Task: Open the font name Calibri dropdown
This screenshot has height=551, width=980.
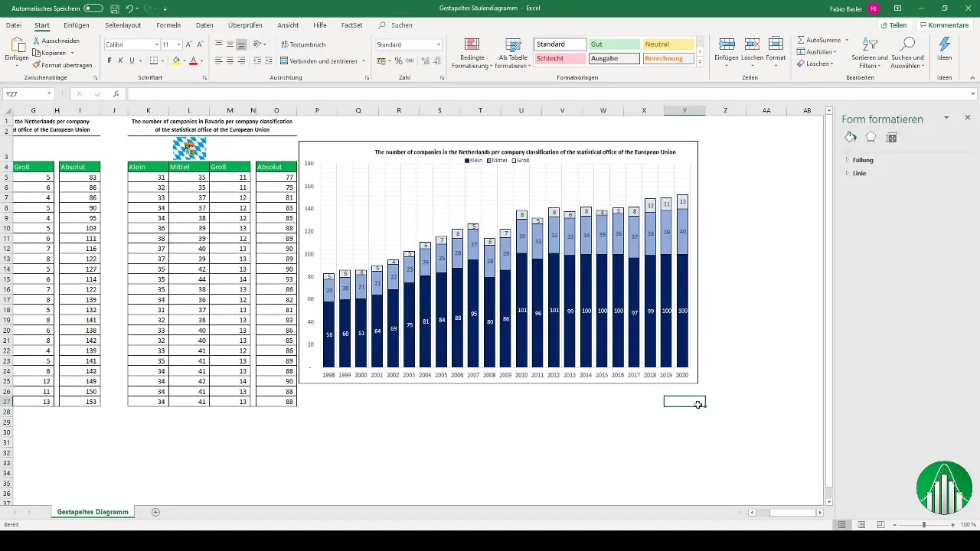Action: 156,45
